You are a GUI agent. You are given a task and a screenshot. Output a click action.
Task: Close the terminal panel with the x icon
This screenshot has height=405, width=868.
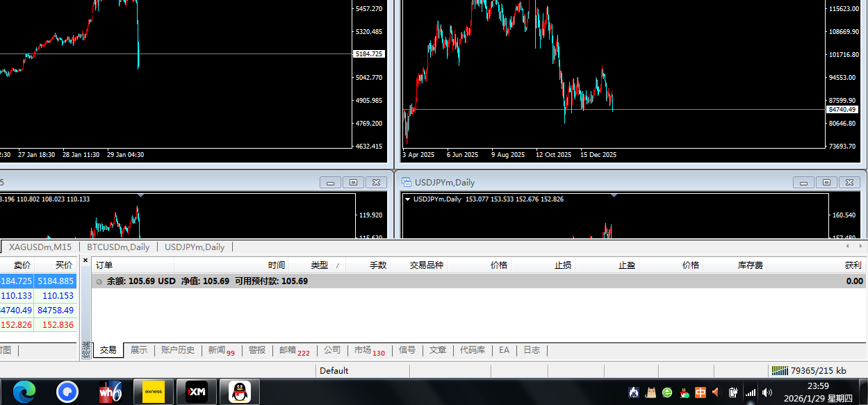pos(85,261)
